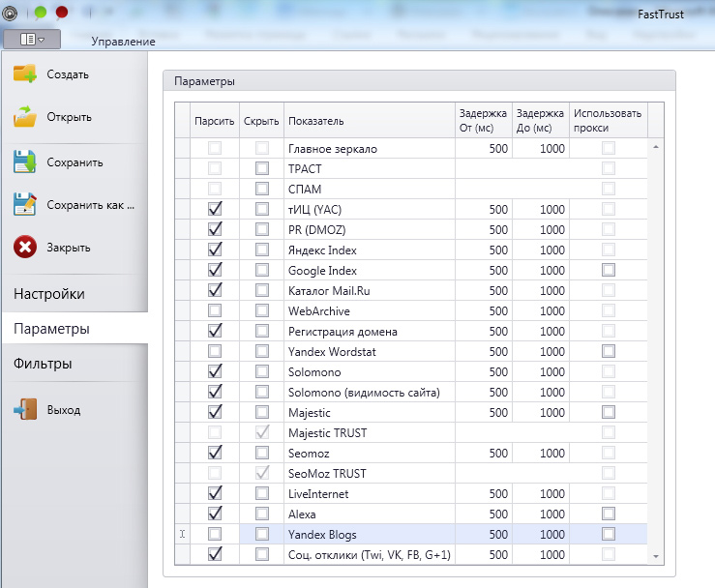
Task: Enable proxy checkbox for Majestic
Action: [x=609, y=412]
